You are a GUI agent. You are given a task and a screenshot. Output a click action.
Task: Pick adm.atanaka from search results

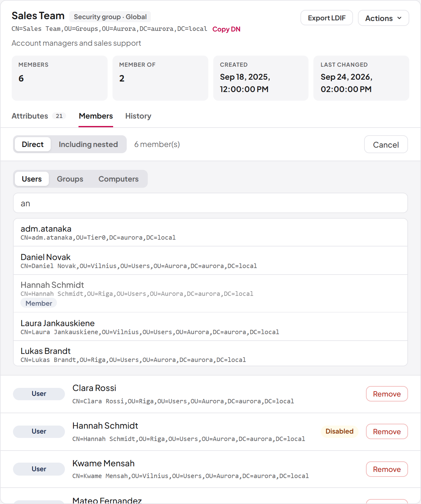coord(210,233)
